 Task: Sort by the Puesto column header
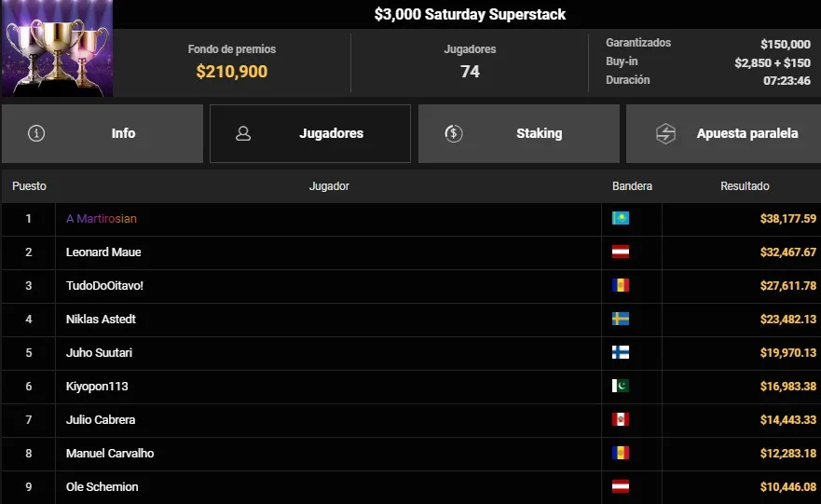[29, 185]
